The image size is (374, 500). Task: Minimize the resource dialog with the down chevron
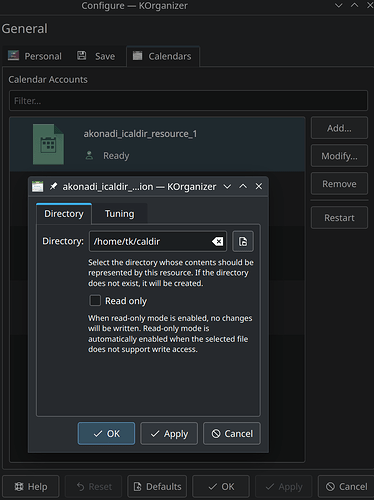click(227, 186)
